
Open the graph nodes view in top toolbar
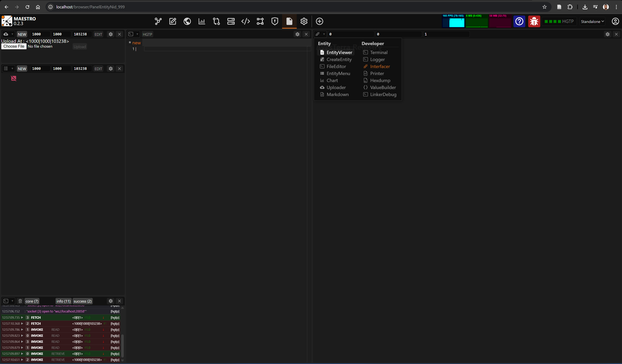pos(158,21)
